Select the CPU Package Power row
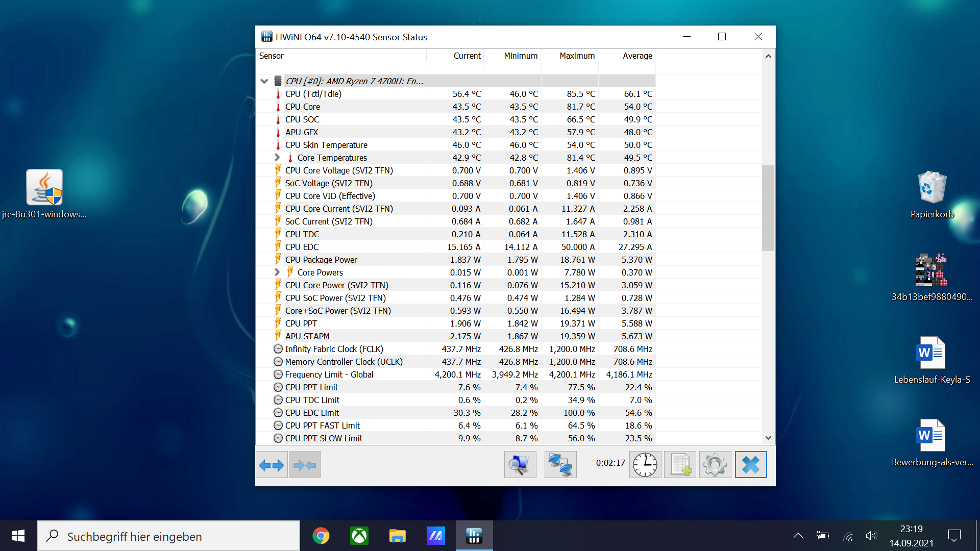Screen dimensions: 980x551 click(x=321, y=260)
